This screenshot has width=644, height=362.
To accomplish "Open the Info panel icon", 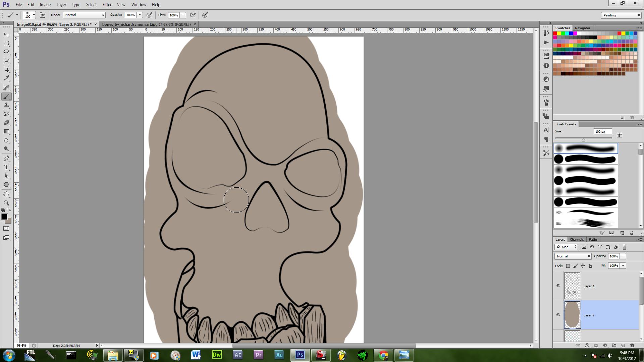I will click(546, 66).
